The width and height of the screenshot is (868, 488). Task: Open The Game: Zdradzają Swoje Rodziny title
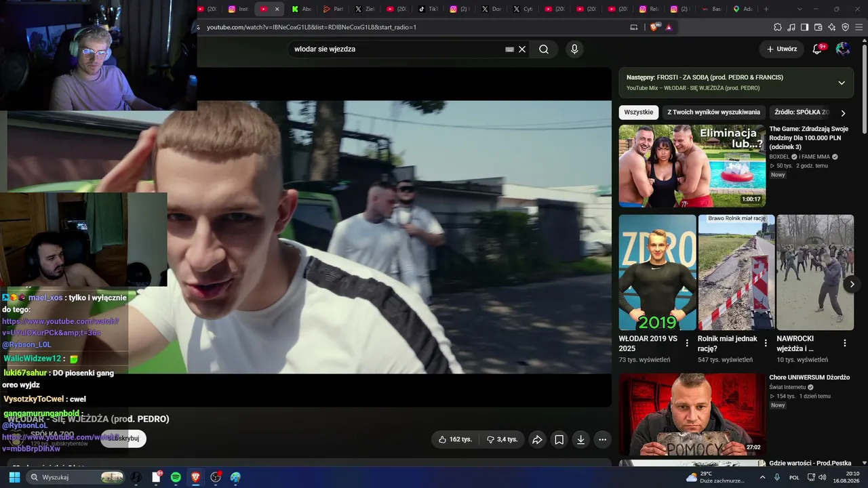pyautogui.click(x=808, y=138)
